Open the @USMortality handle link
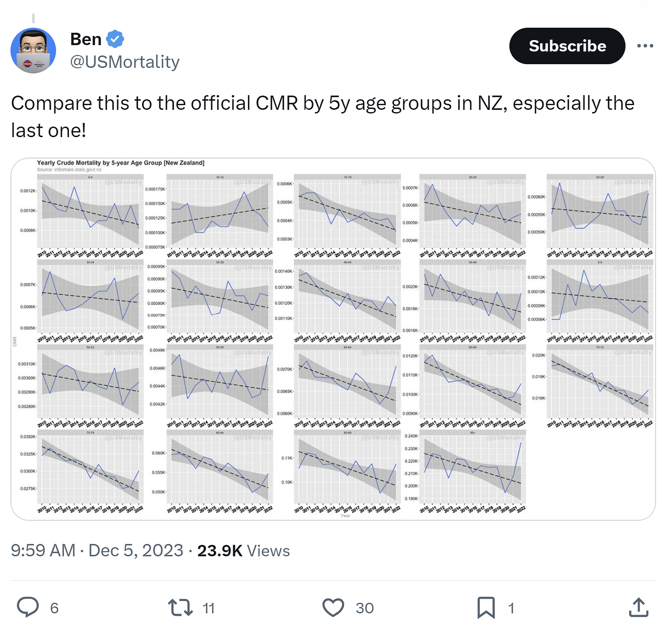Viewport: 672px width, 631px height. [x=125, y=62]
